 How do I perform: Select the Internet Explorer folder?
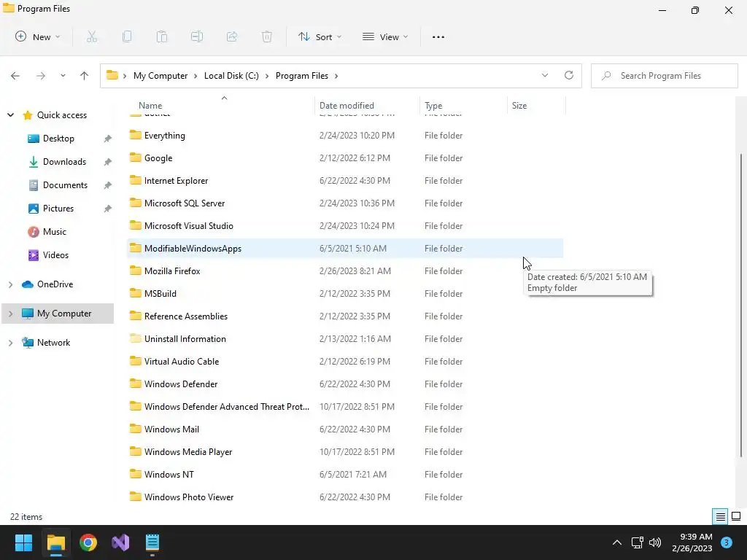coord(345,181)
